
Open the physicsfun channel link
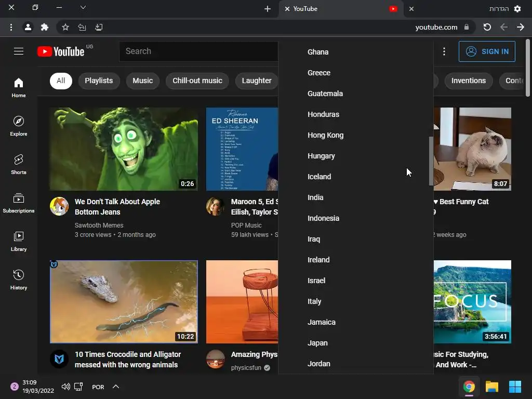(246, 368)
